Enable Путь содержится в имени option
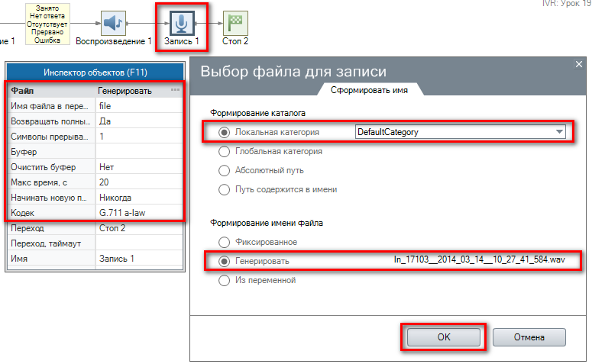 (x=225, y=189)
